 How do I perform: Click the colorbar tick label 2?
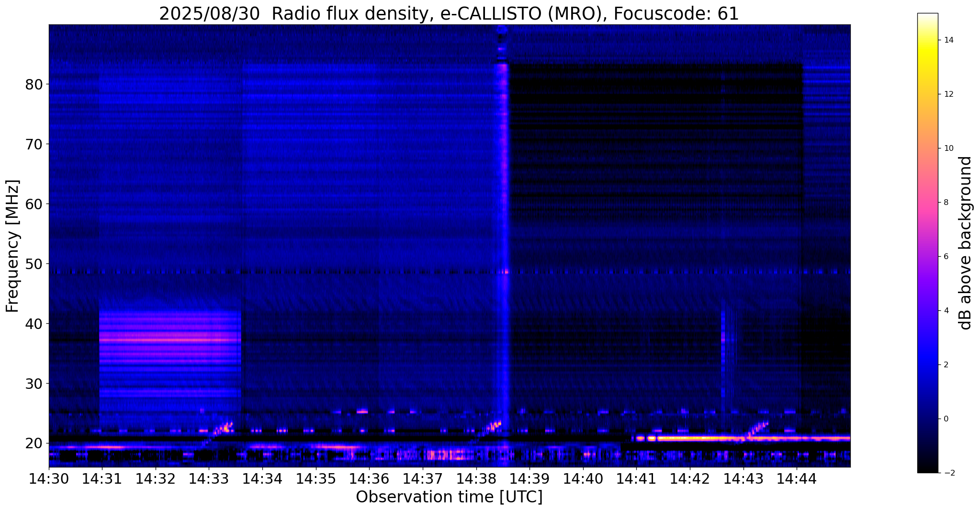(x=946, y=365)
